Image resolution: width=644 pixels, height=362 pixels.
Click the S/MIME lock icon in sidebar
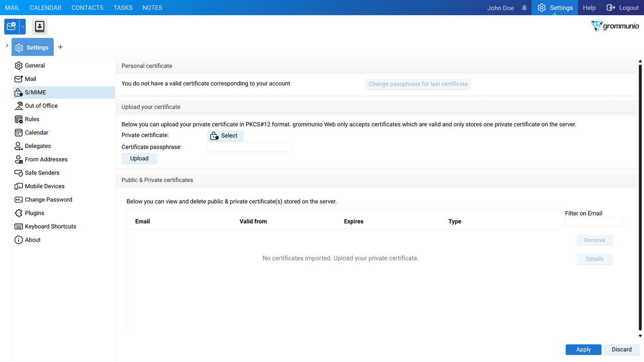point(18,92)
